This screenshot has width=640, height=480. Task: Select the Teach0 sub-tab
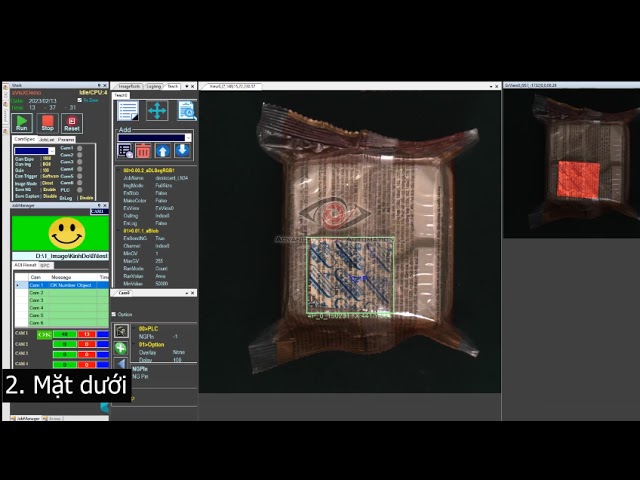pos(120,95)
